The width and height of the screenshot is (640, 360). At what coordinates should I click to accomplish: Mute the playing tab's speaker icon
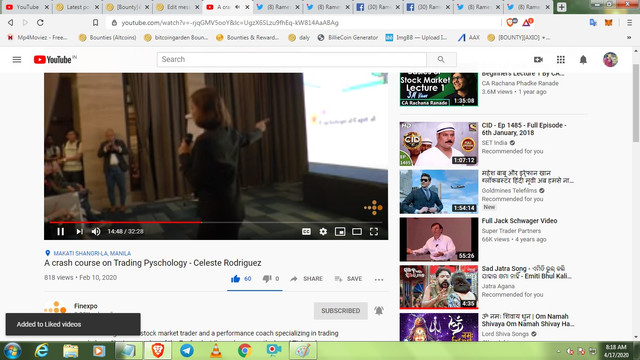238,7
